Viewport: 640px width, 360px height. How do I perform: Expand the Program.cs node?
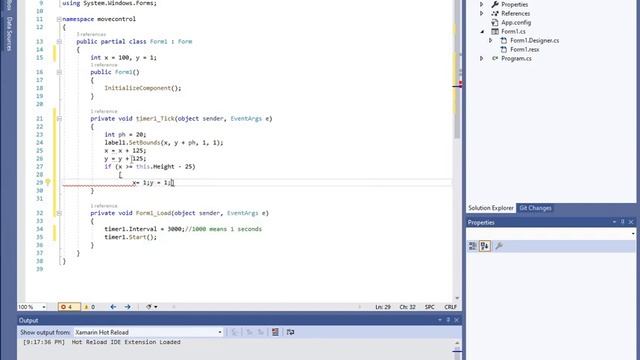point(482,58)
